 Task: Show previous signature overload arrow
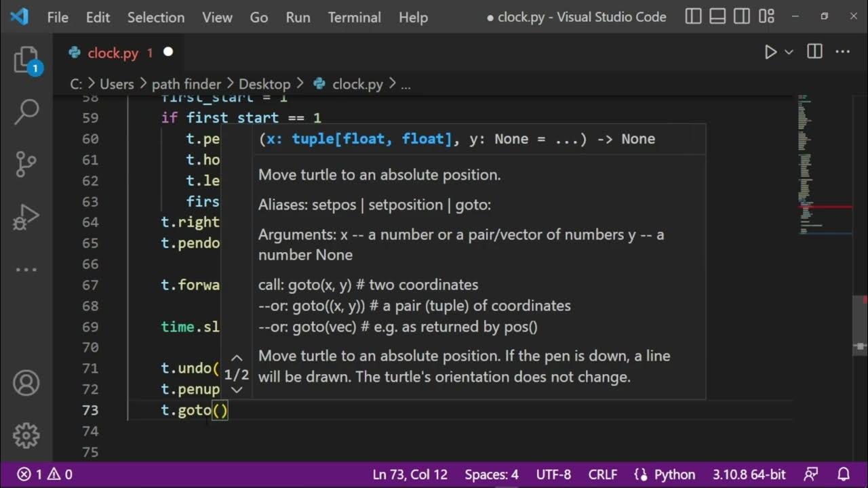(237, 359)
